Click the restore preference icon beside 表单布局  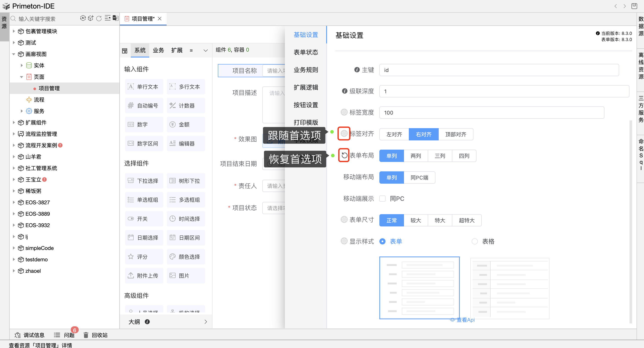pos(344,155)
